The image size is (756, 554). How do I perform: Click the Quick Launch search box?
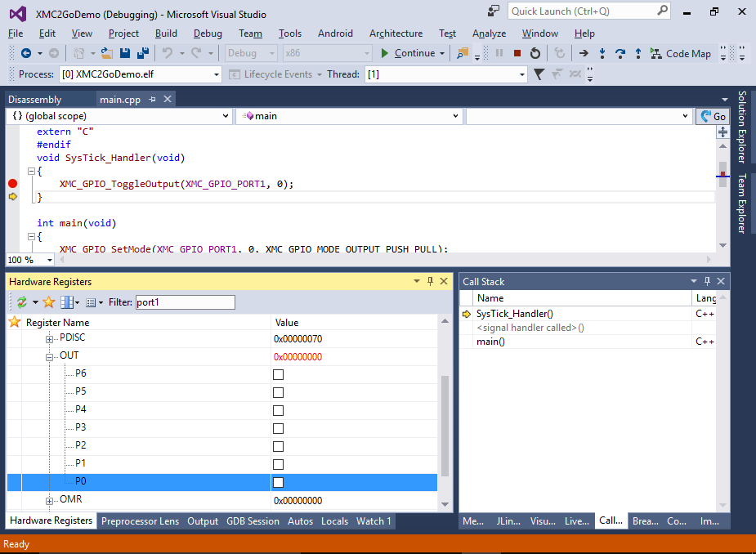(x=589, y=11)
